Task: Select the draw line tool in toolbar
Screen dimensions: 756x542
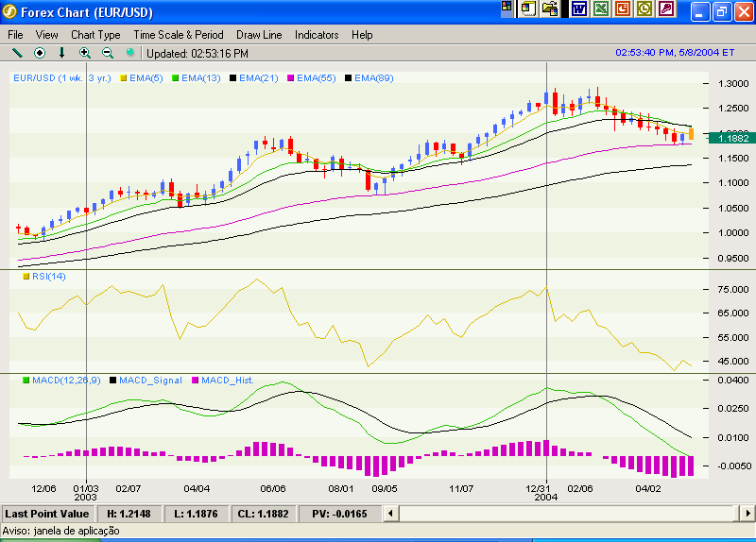Action: tap(17, 53)
